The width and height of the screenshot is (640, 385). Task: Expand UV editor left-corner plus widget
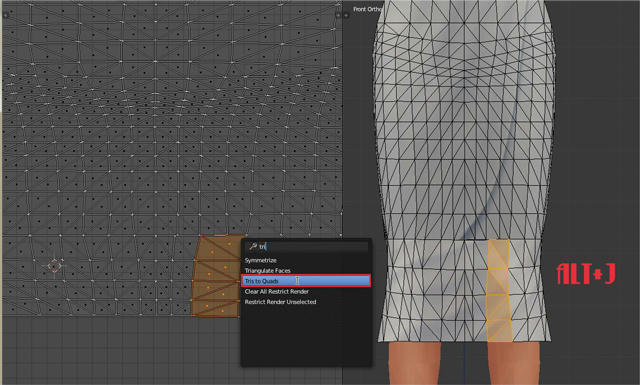pos(5,15)
